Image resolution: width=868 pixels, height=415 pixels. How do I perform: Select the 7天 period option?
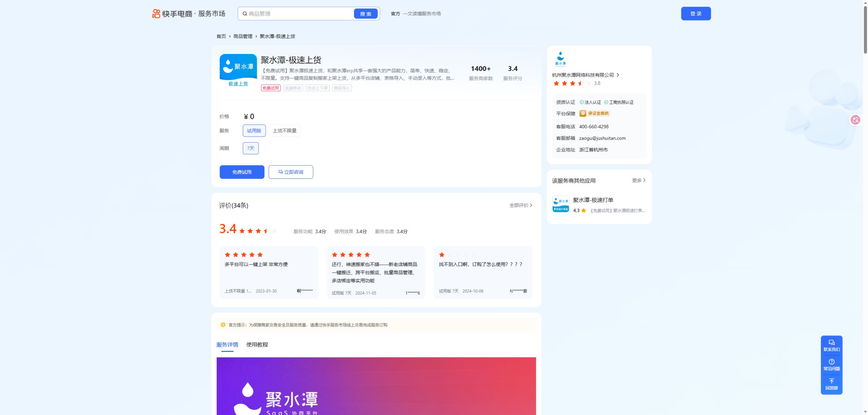pos(251,148)
